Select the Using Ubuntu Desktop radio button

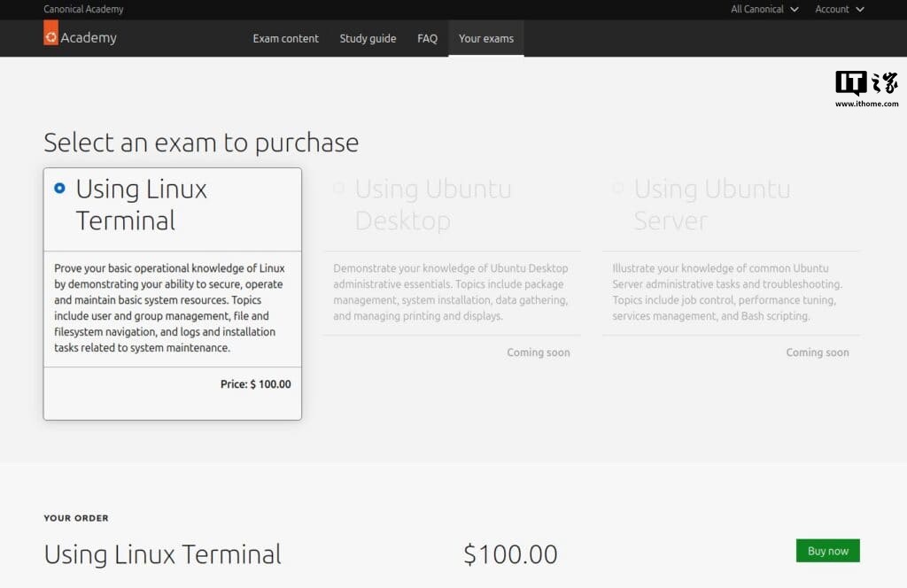338,189
